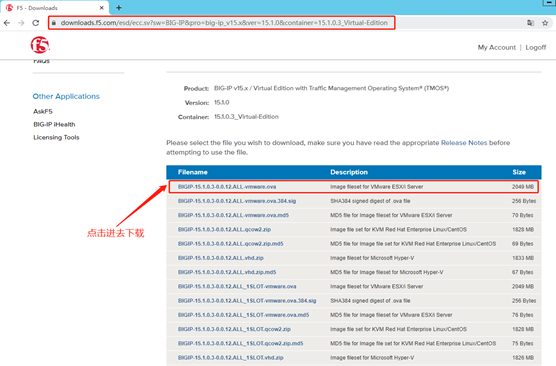Click the 1833 MB size value
556x366 pixels.
523,258
